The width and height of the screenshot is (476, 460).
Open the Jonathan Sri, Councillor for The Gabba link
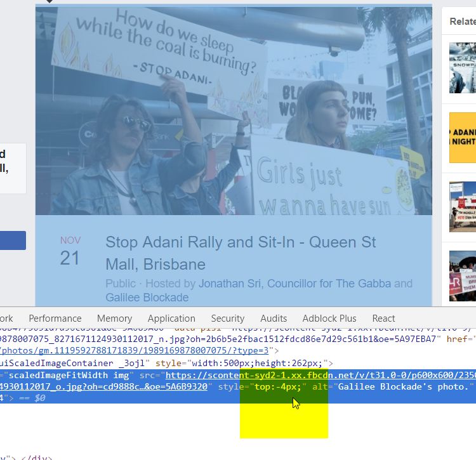click(294, 284)
